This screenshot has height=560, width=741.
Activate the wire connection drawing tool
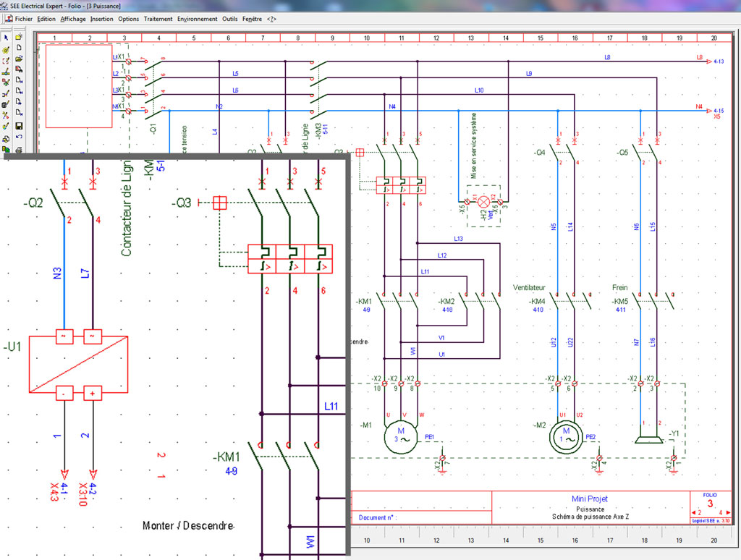[x=6, y=72]
